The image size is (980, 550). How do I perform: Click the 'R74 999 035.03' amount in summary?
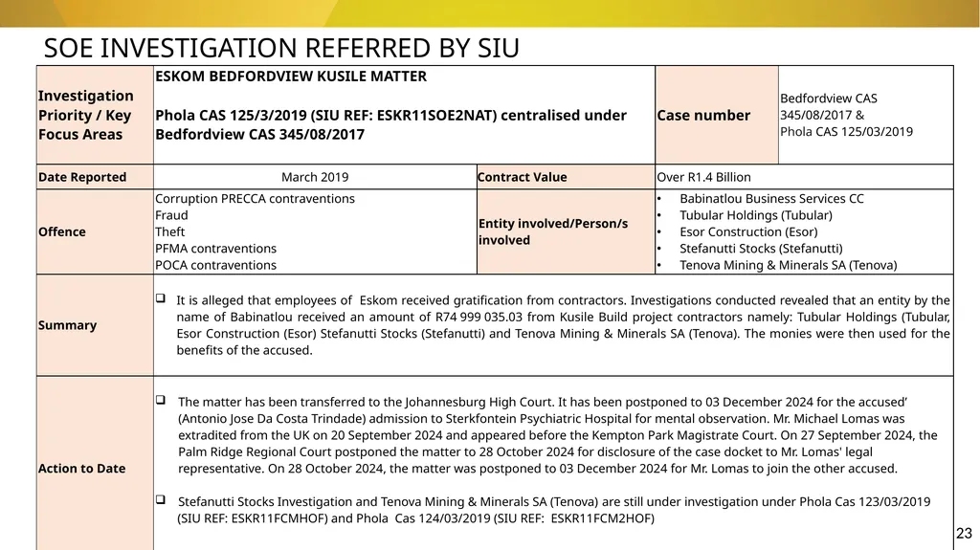479,317
